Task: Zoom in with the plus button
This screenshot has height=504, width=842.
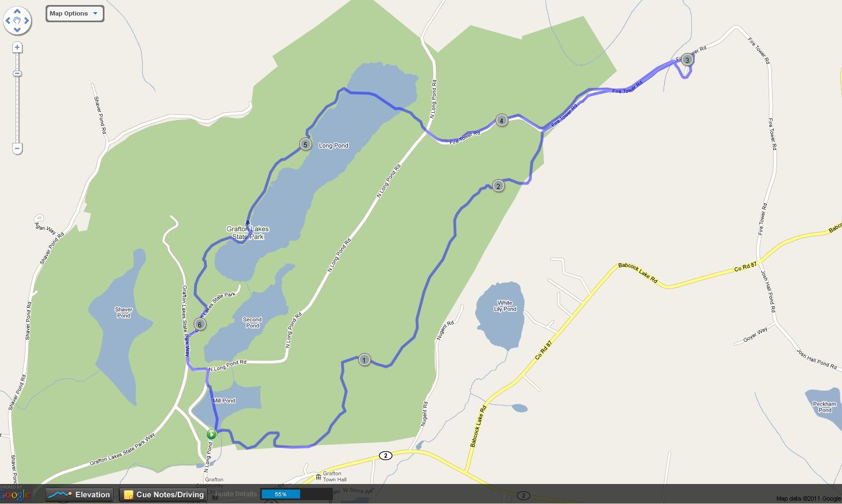Action: tap(17, 47)
